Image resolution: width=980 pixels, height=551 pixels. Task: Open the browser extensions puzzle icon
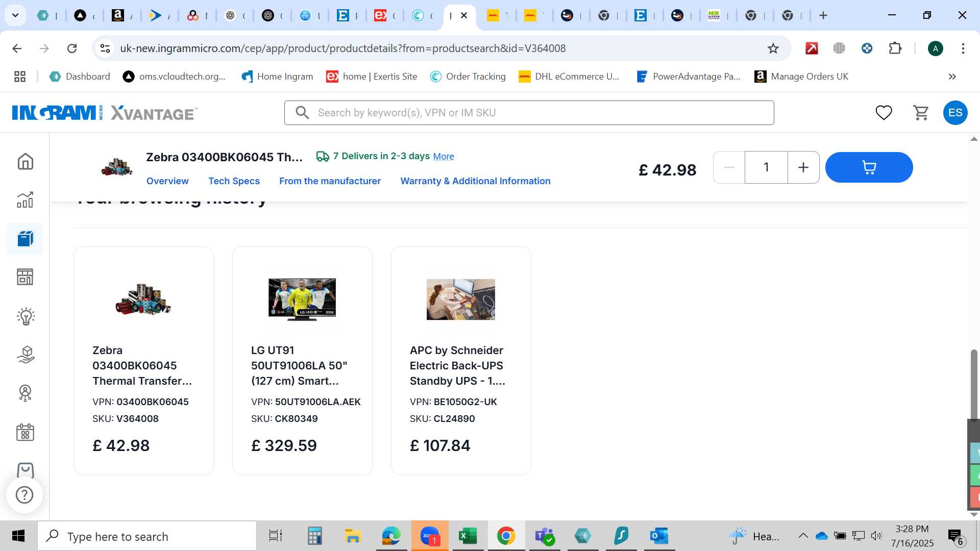click(895, 48)
